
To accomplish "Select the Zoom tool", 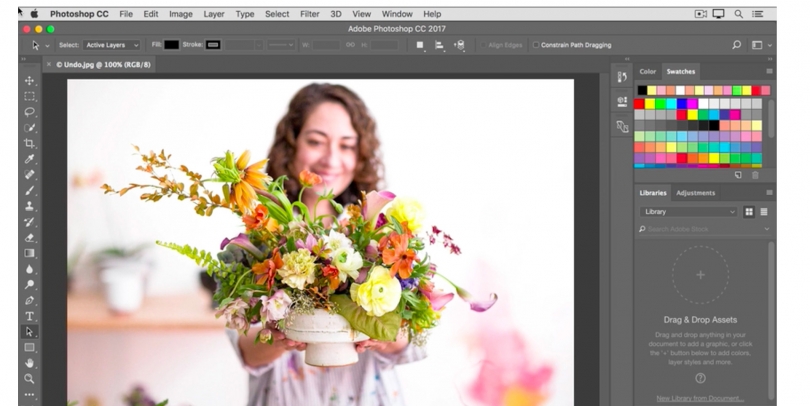I will click(29, 379).
